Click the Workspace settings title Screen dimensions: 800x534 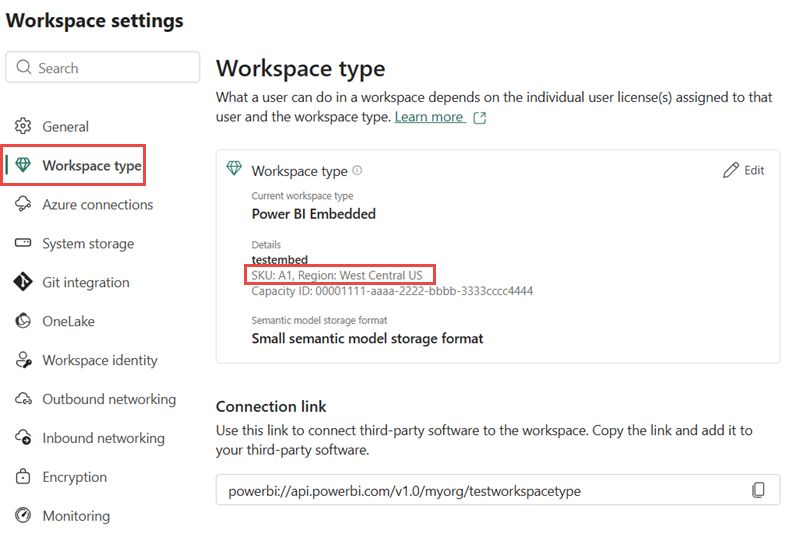94,21
